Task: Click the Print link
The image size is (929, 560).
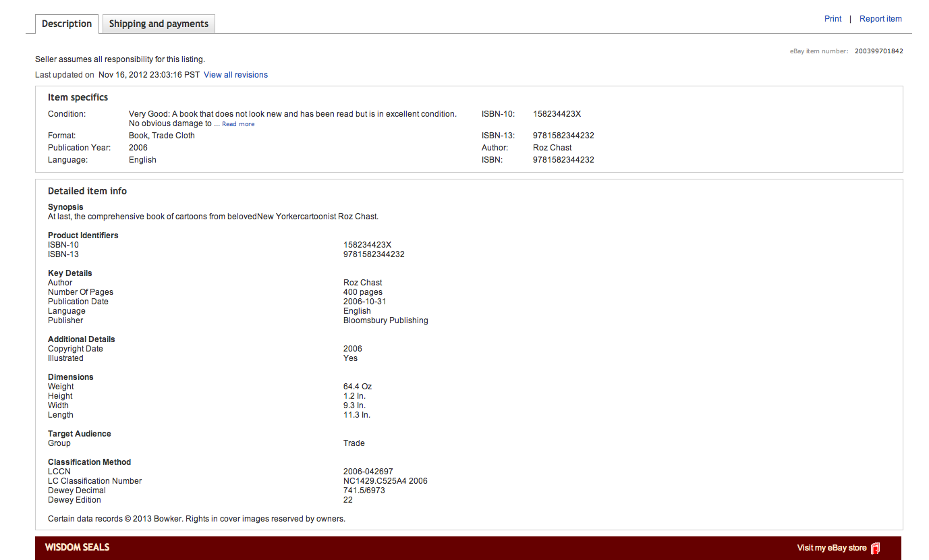Action: coord(833,19)
